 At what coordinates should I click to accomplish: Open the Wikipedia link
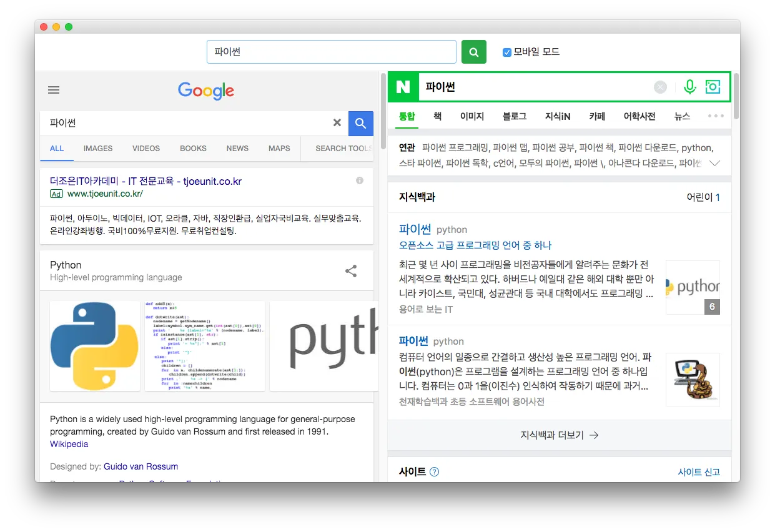[x=69, y=445]
